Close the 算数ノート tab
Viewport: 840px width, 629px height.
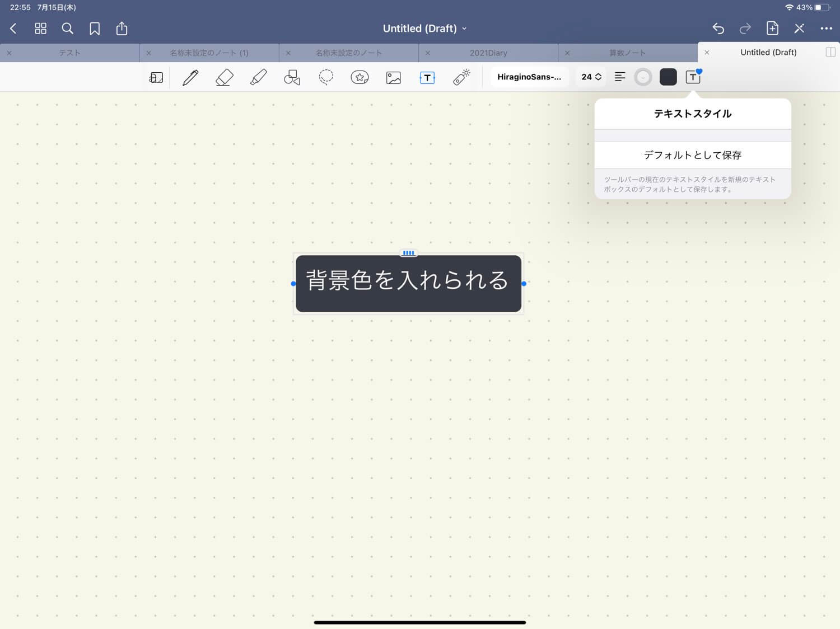[567, 53]
